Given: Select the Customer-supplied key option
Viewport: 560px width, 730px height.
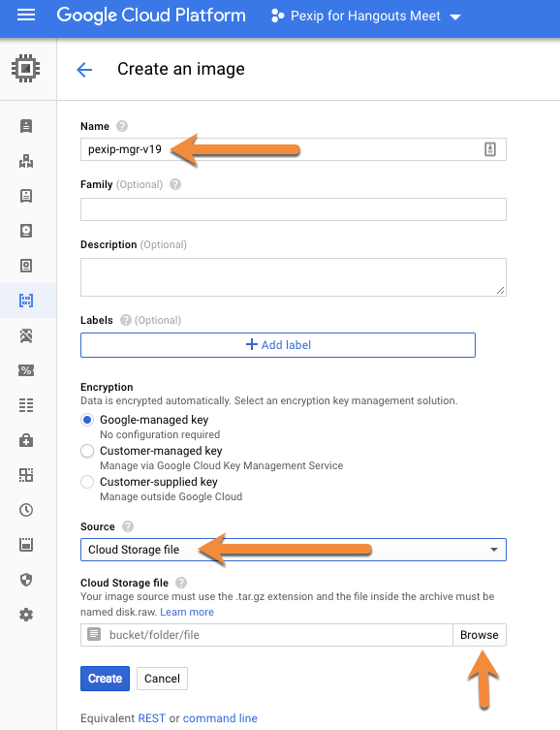Looking at the screenshot, I should (87, 482).
